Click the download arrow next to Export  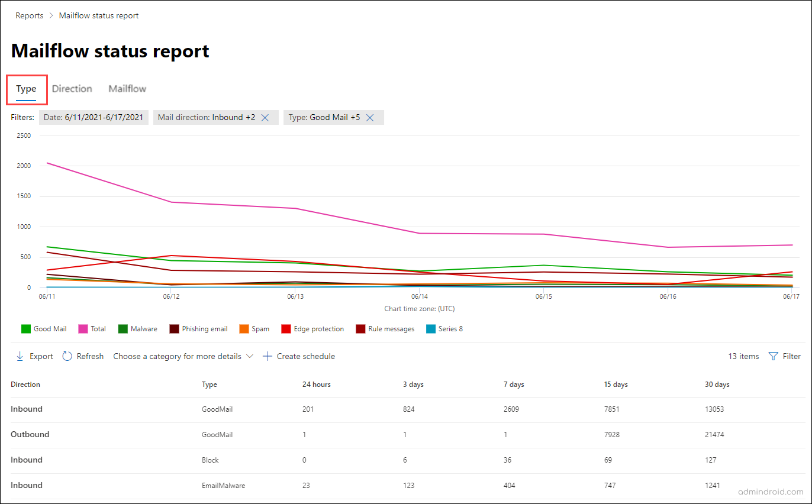click(20, 356)
